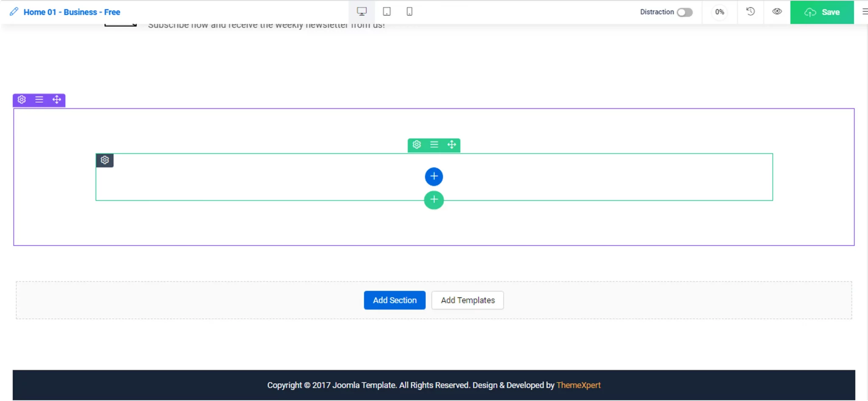The image size is (868, 401).
Task: Open column settings dark gear icon
Action: click(105, 160)
